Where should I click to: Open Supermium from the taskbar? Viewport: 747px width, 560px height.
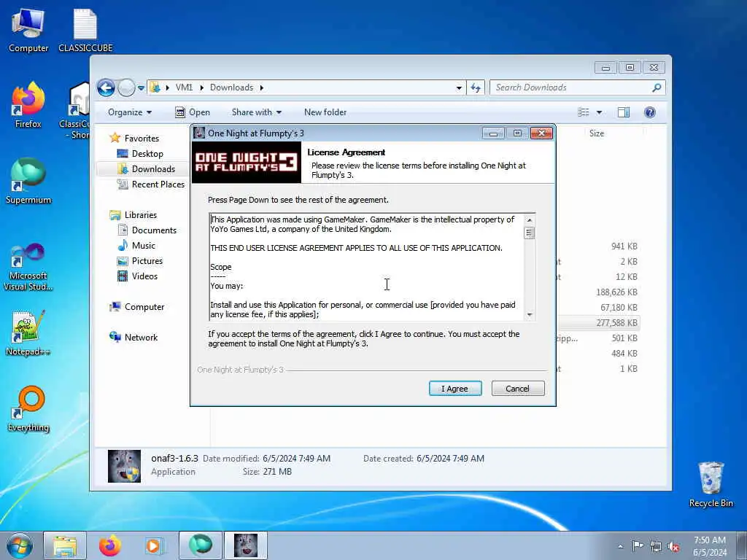(x=201, y=545)
